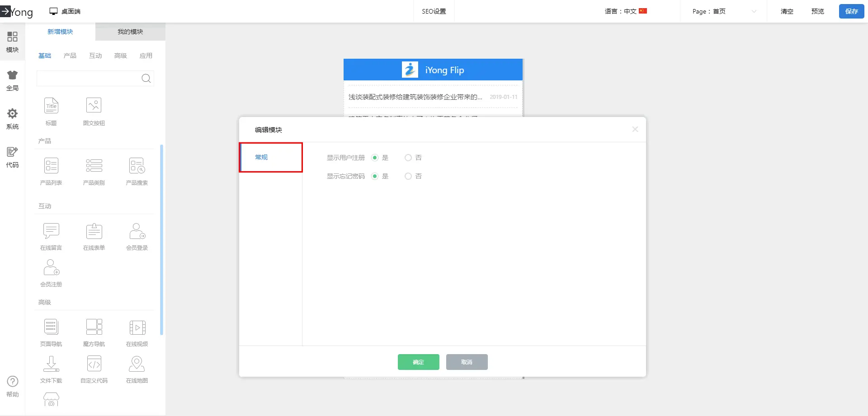Select 是 for 显示用户注册
This screenshot has height=416, width=868.
[375, 158]
